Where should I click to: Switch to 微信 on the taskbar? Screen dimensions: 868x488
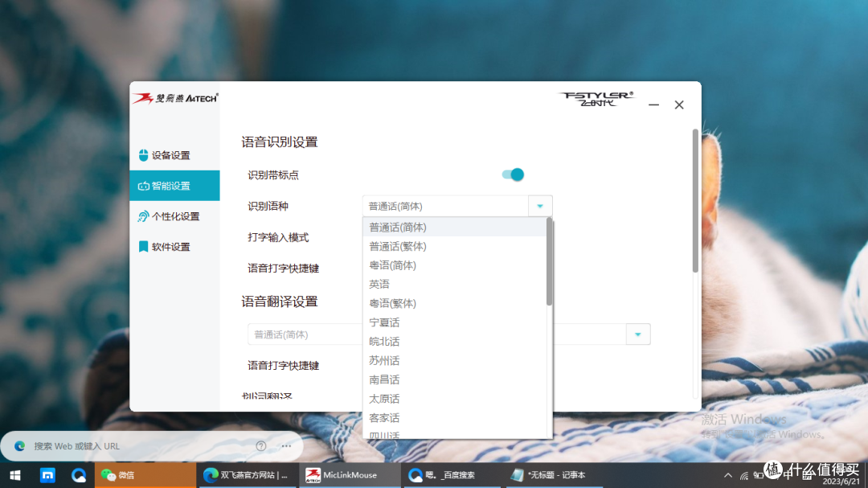[145, 475]
